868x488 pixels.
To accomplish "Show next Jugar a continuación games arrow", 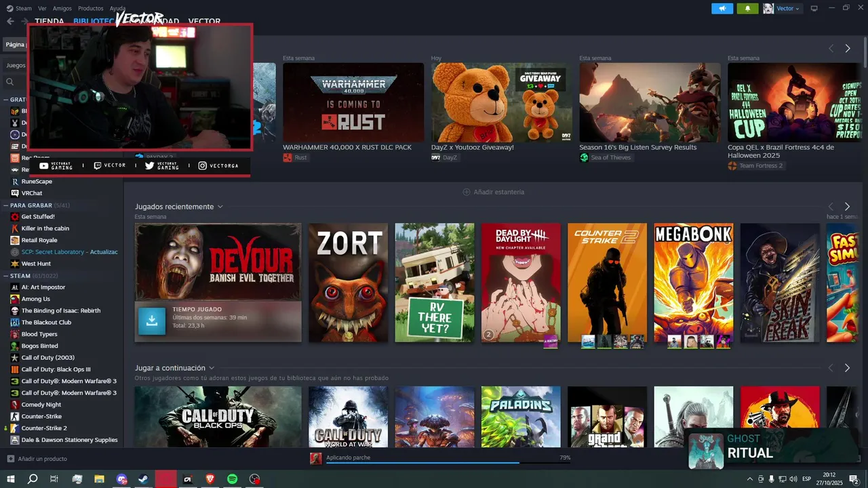I will (x=847, y=368).
